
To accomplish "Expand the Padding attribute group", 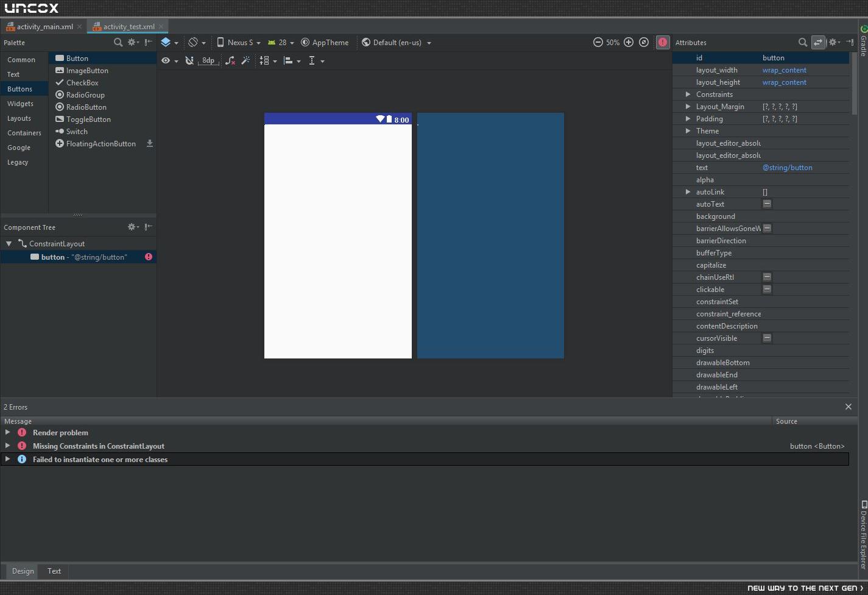I will point(688,119).
